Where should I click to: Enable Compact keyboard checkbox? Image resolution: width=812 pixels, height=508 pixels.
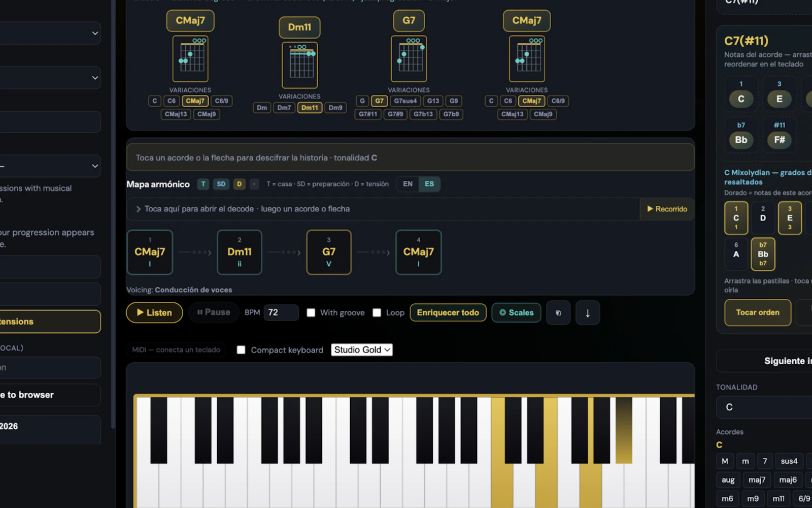coord(241,350)
